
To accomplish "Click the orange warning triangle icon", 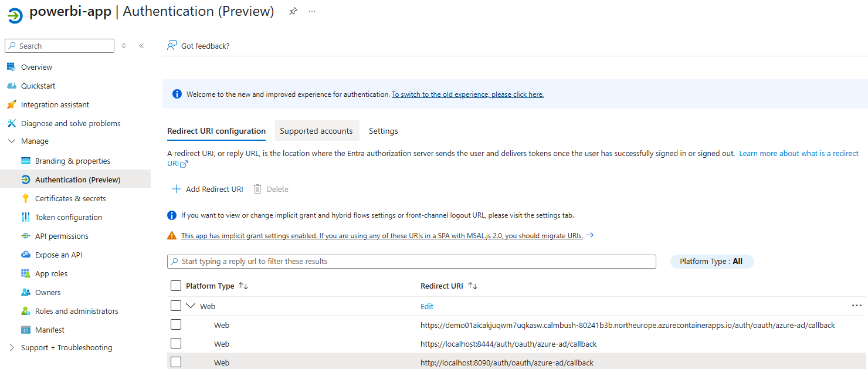I will coord(172,235).
